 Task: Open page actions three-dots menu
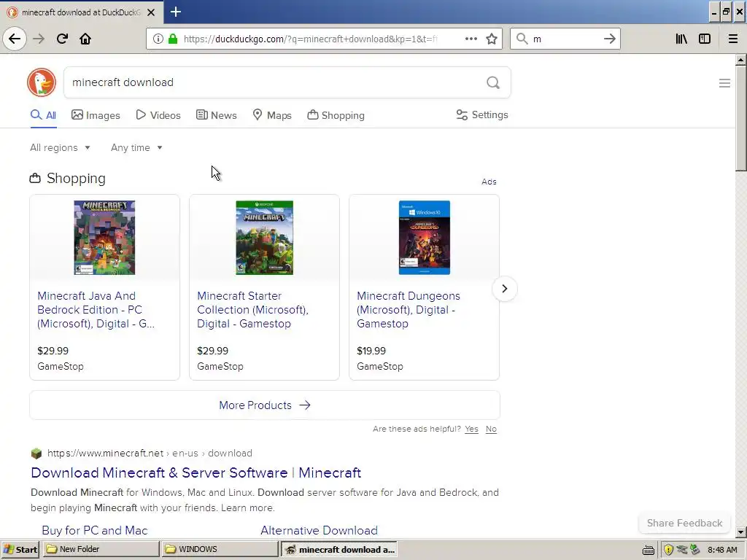pyautogui.click(x=471, y=39)
